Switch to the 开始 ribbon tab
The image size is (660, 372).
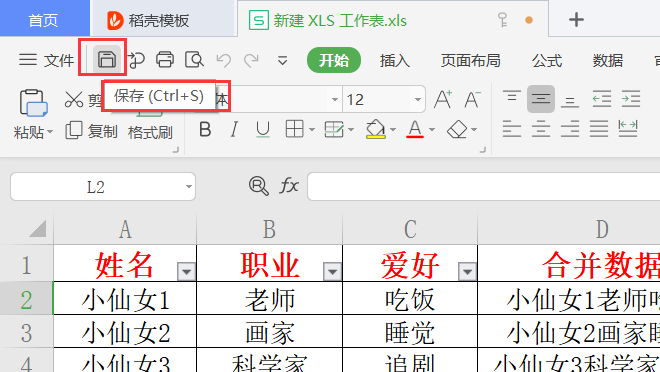click(x=334, y=60)
